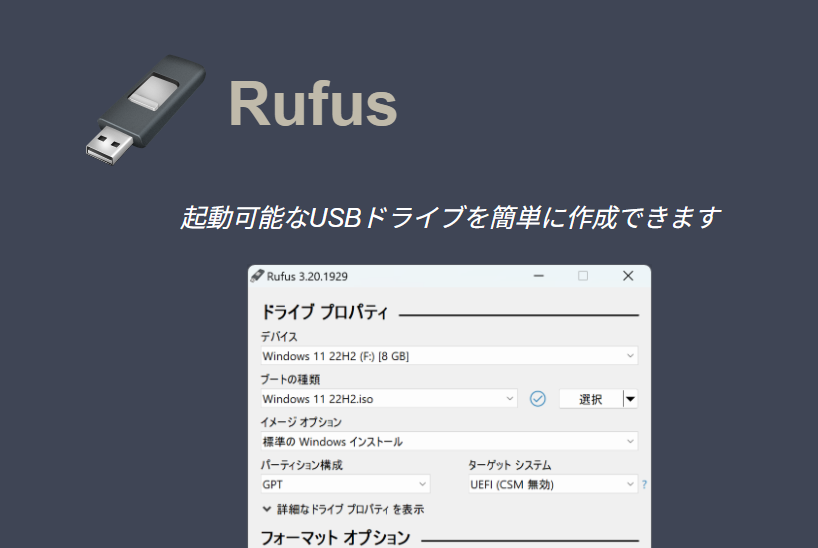This screenshot has height=548, width=818.
Task: Open the デバイス dropdown showing Windows 11 22H2 (F:)
Action: 448,356
